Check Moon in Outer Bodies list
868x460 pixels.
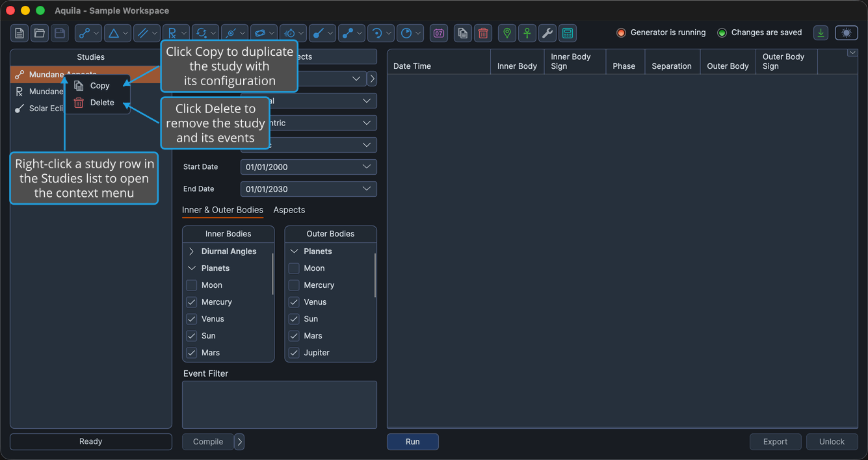(x=294, y=268)
